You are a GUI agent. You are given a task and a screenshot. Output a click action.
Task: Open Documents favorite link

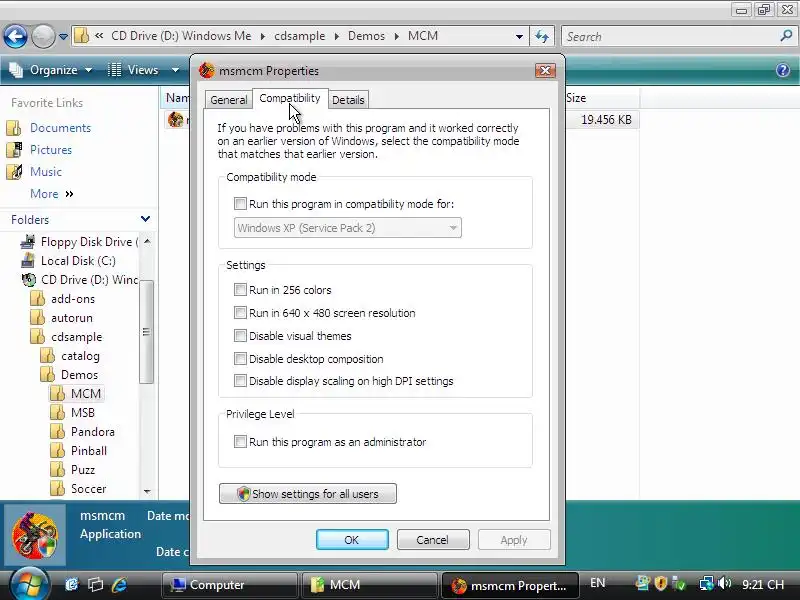(60, 128)
